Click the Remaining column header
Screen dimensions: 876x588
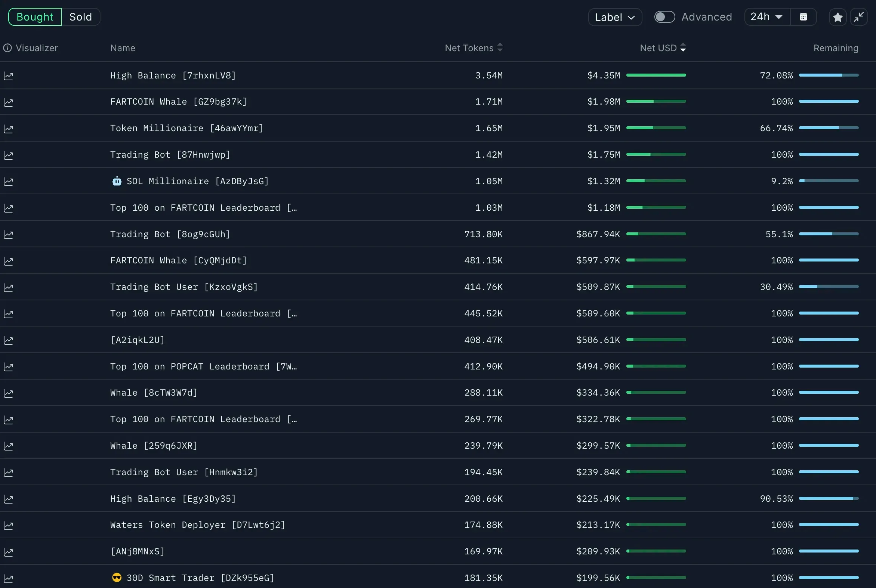coord(836,48)
